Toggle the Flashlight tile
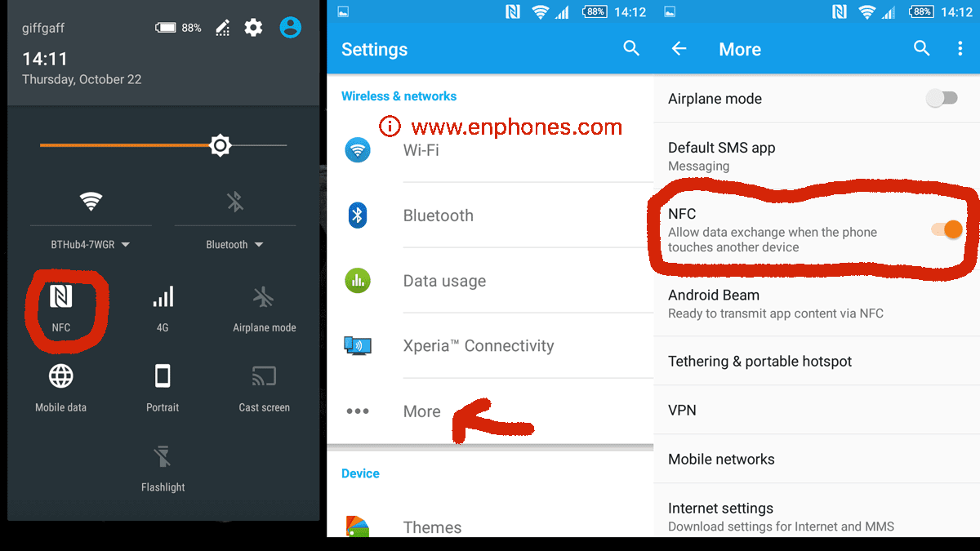The image size is (980, 551). click(163, 468)
